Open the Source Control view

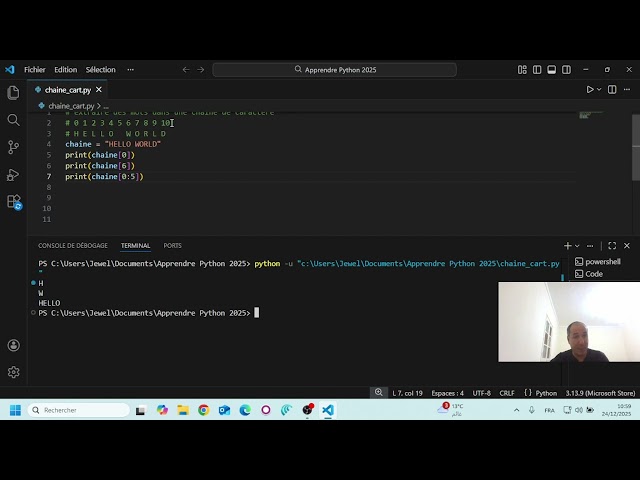point(13,147)
